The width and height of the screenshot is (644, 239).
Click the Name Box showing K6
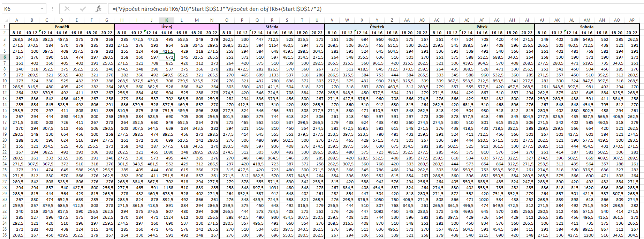[x=21, y=9]
